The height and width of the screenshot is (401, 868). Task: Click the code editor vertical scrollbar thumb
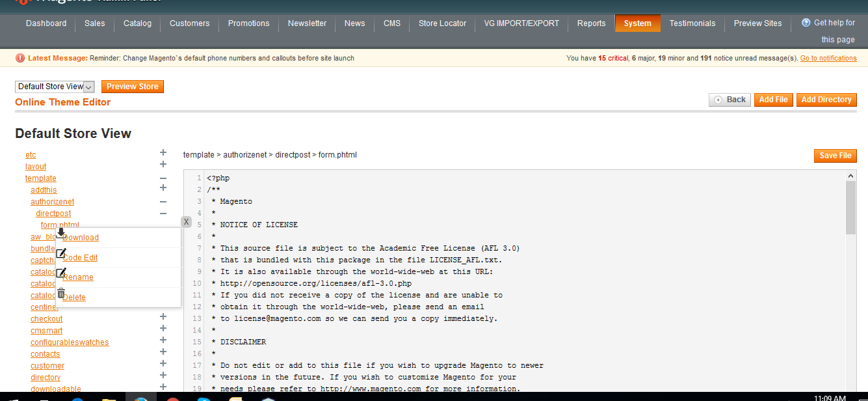click(x=850, y=207)
